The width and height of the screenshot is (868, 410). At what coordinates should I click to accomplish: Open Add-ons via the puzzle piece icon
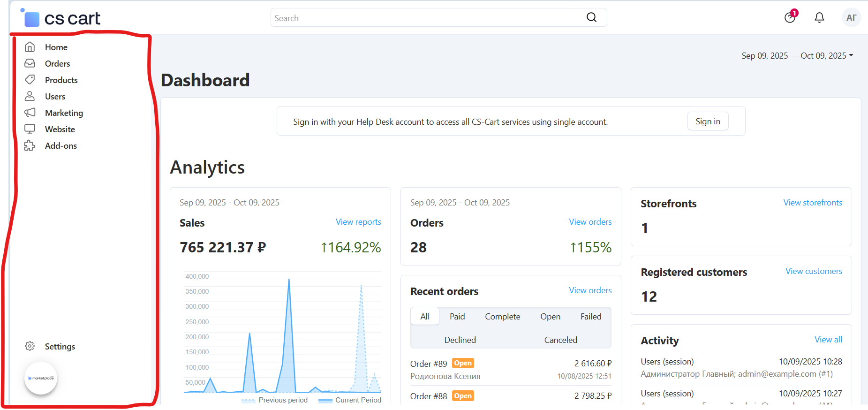(x=30, y=145)
